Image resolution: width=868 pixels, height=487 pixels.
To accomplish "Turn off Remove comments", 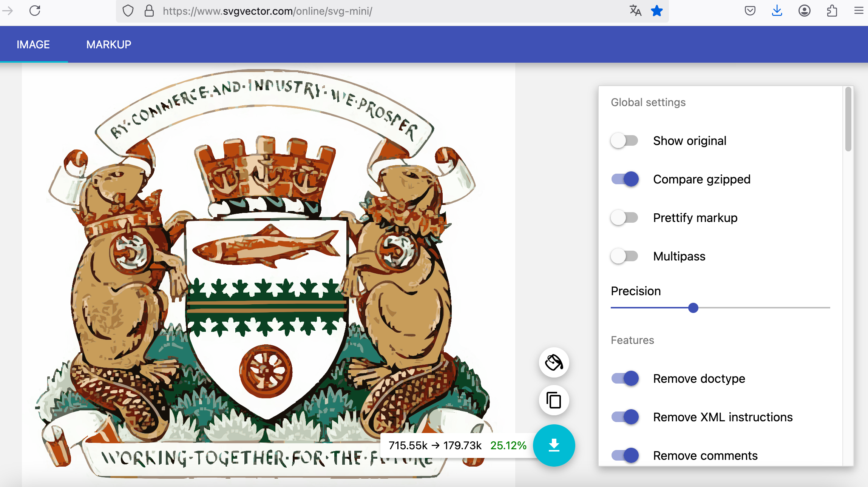I will [625, 455].
